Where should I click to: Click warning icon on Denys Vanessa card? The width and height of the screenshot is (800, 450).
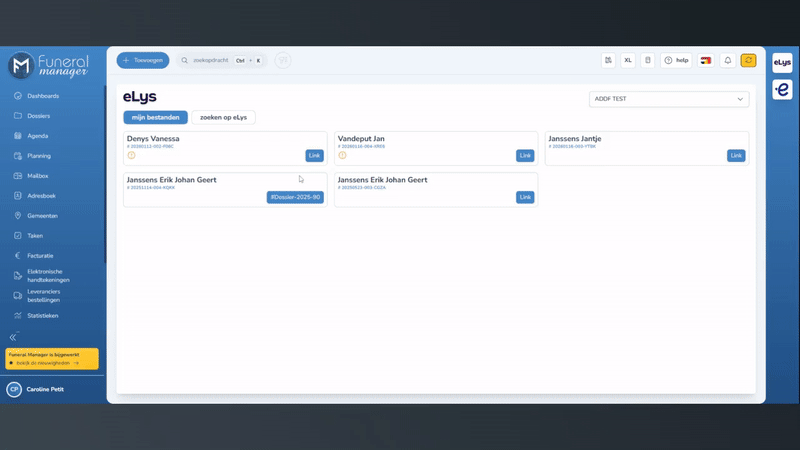[x=132, y=155]
